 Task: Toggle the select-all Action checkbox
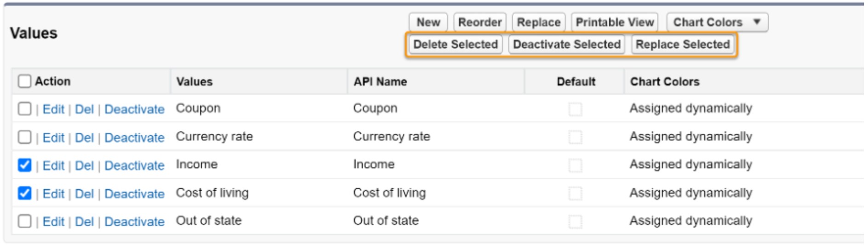point(24,81)
